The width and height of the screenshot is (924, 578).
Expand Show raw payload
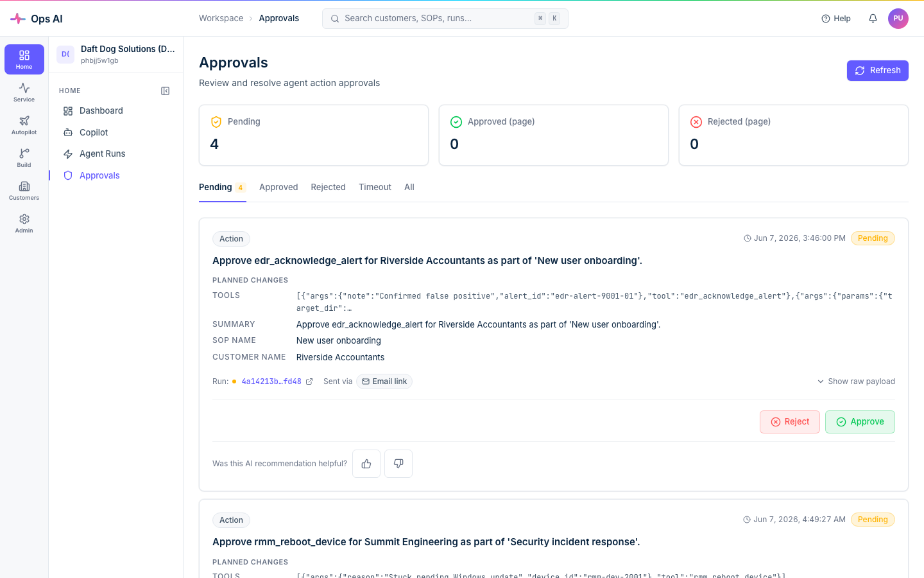(856, 381)
